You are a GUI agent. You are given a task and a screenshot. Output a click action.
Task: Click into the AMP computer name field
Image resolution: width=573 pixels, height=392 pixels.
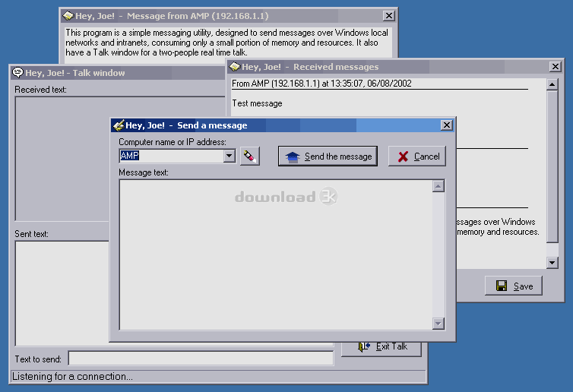coord(172,156)
